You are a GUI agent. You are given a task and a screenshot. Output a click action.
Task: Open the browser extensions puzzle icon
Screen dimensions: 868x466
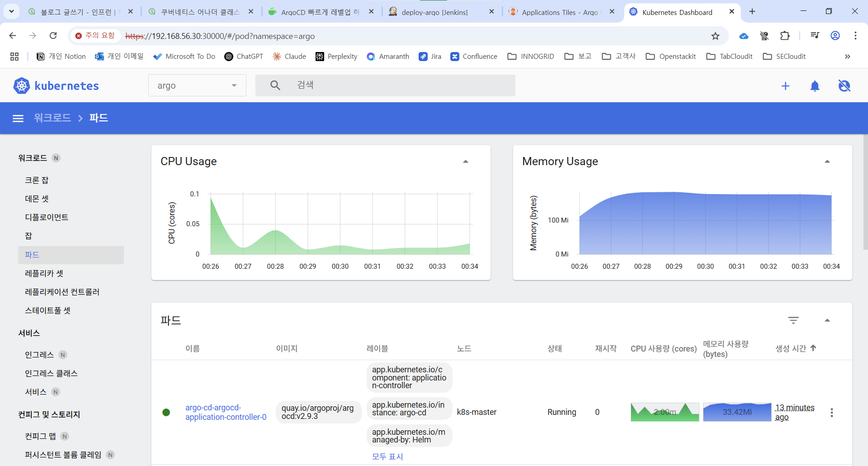point(785,36)
